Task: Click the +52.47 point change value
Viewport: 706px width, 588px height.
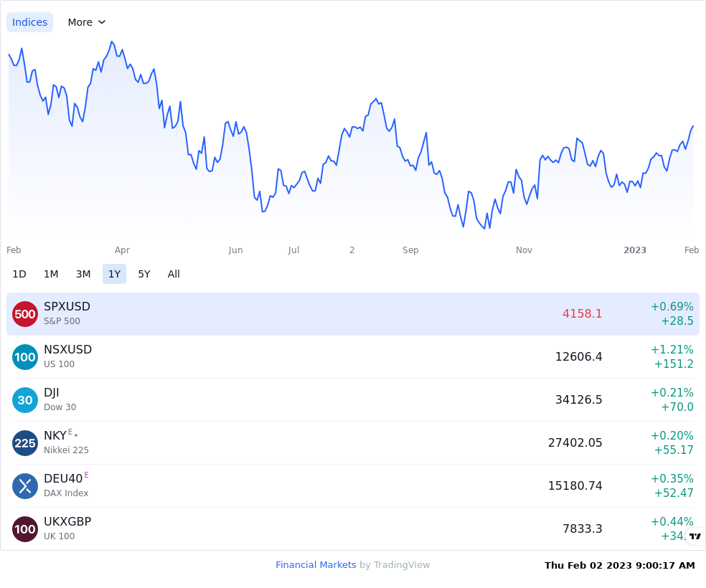Action: pos(674,493)
